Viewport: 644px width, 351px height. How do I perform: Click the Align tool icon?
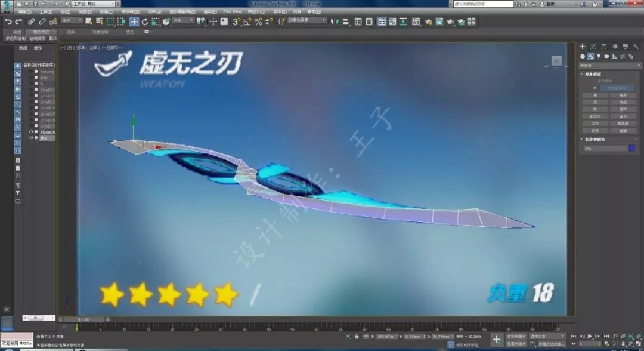point(345,21)
